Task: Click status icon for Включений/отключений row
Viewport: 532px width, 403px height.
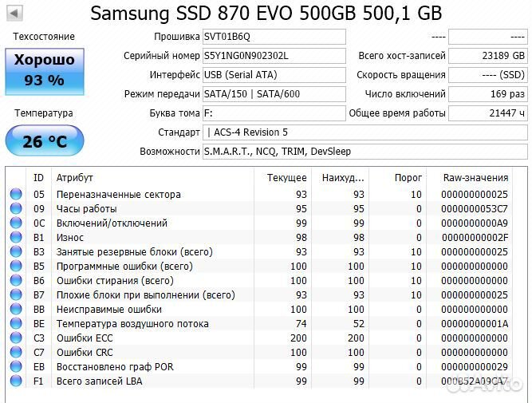Action: coord(16,223)
